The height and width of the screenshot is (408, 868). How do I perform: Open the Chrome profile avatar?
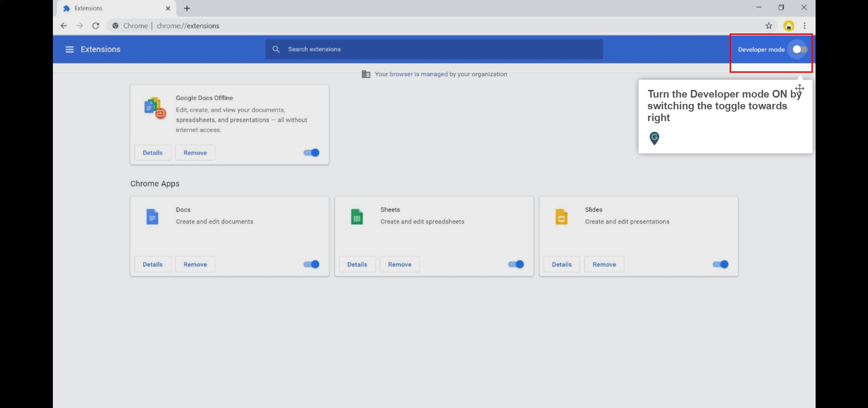(x=788, y=26)
